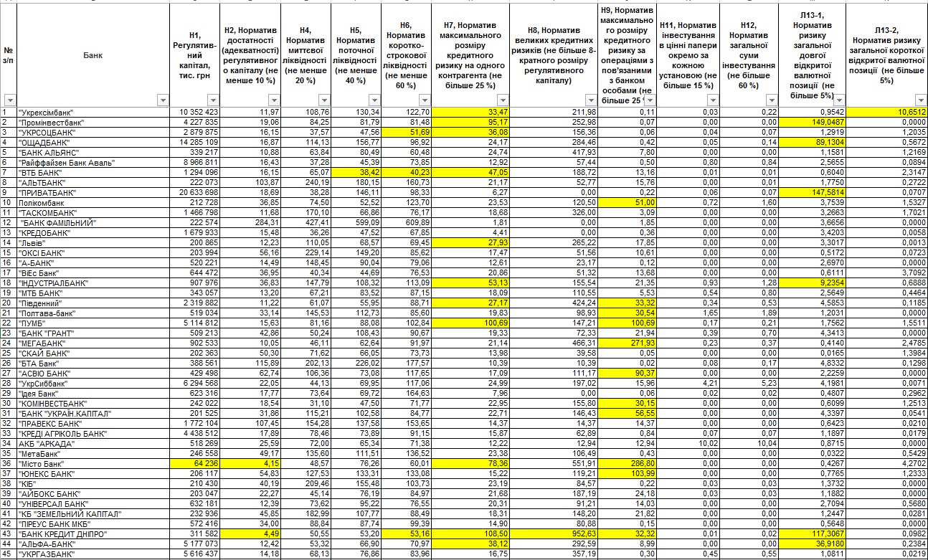Viewport: 928px width, 560px height.
Task: Select the "Промінвестбанк" bank name cell
Action: click(x=93, y=123)
